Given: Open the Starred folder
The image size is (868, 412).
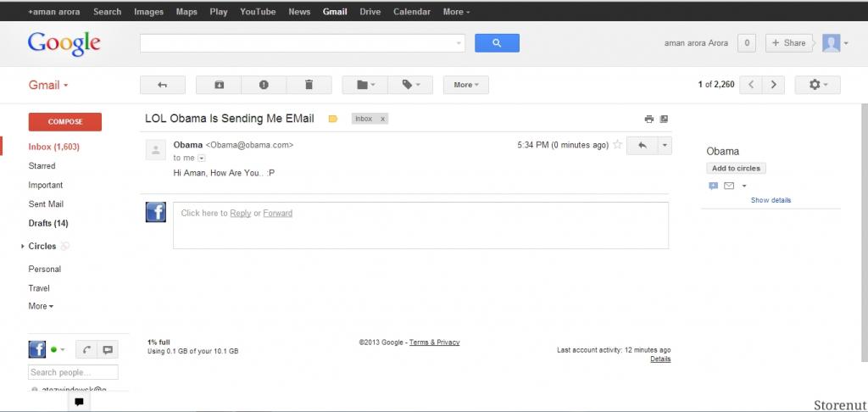Looking at the screenshot, I should click(x=42, y=165).
